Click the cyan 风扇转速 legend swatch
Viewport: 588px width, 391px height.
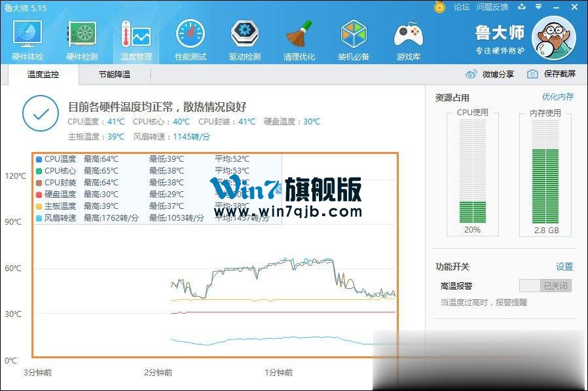click(x=39, y=218)
